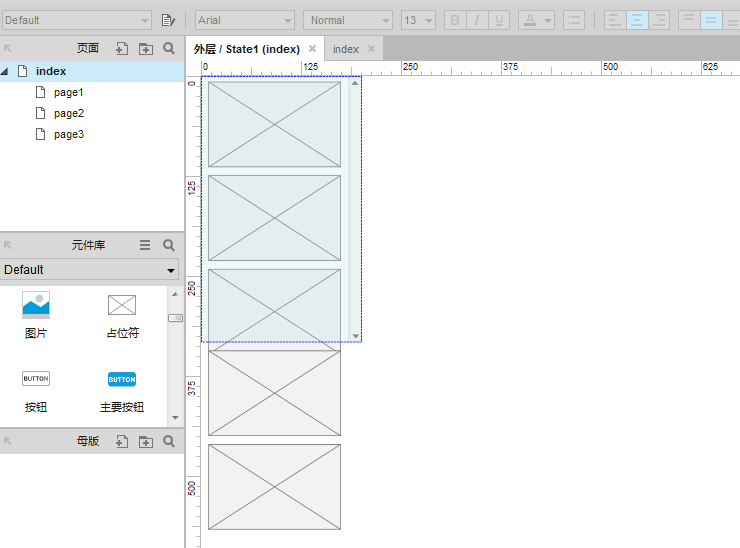Click the add folder icon in 页面 panel
740x548 pixels.
pos(146,48)
